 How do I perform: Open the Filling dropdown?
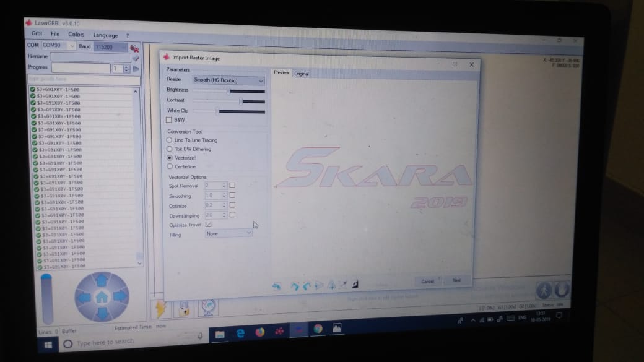coord(228,233)
